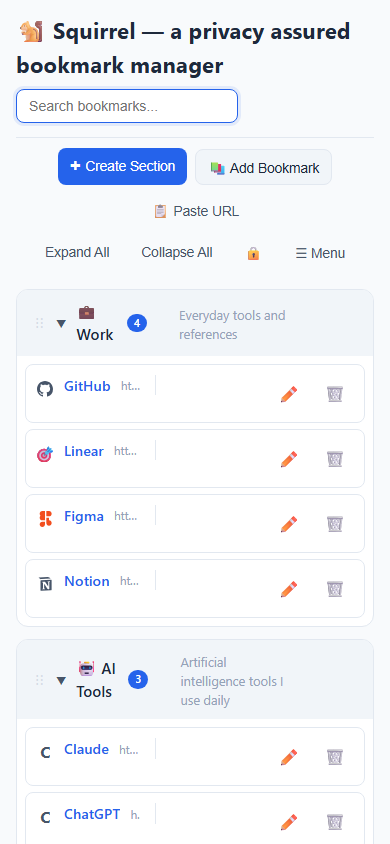This screenshot has width=390, height=844.
Task: Click the GitHub favicon icon
Action: click(45, 389)
